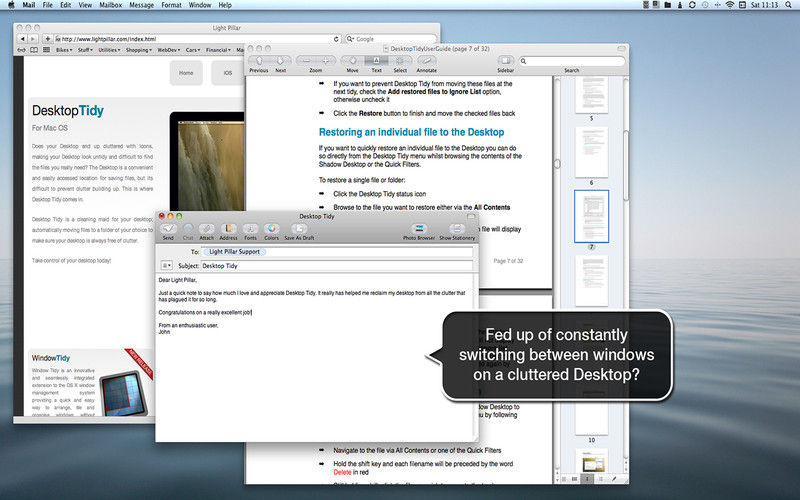Screen dimensions: 800x500
Task: Open Top Sites grid icon in Safari
Action: (46, 50)
